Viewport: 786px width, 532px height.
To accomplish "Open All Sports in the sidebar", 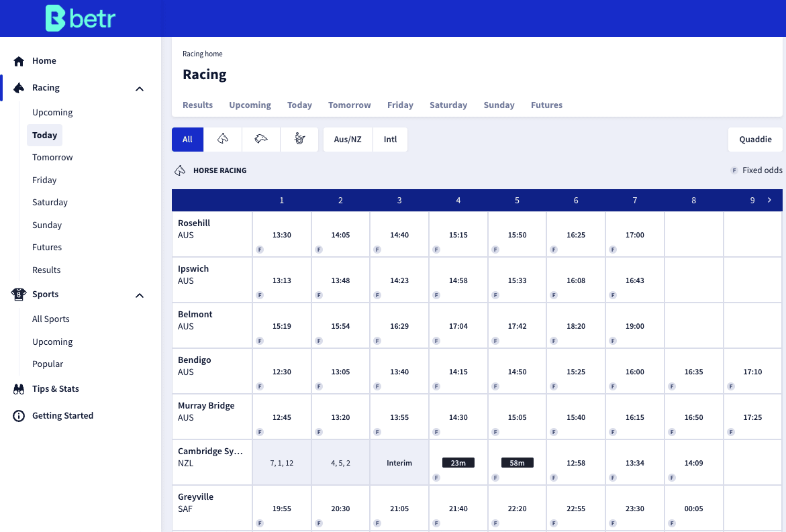I will click(x=50, y=319).
